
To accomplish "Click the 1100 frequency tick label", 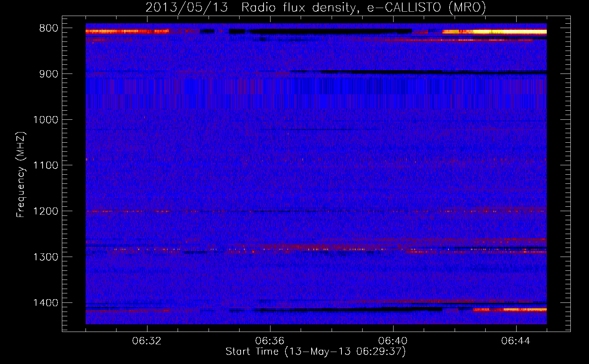I will [x=46, y=166].
